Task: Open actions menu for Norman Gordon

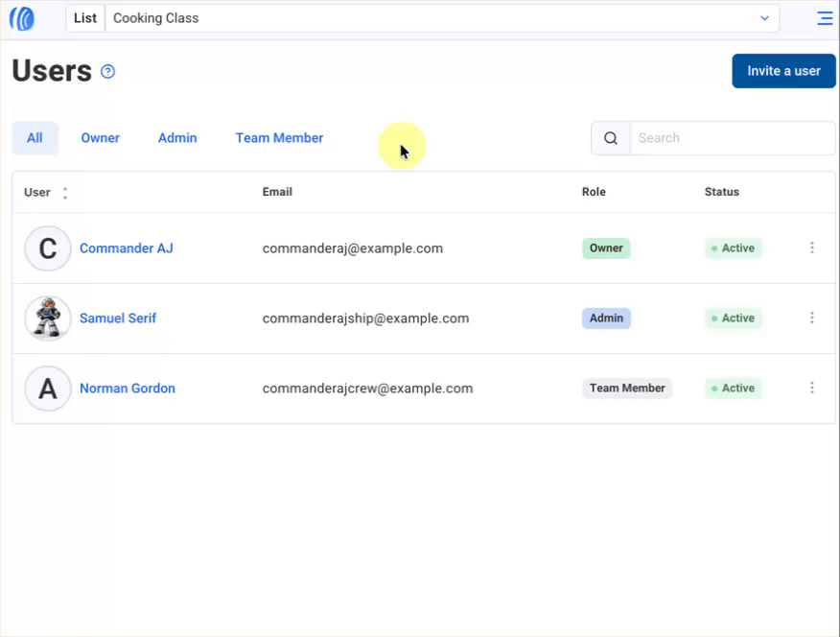Action: pos(812,388)
